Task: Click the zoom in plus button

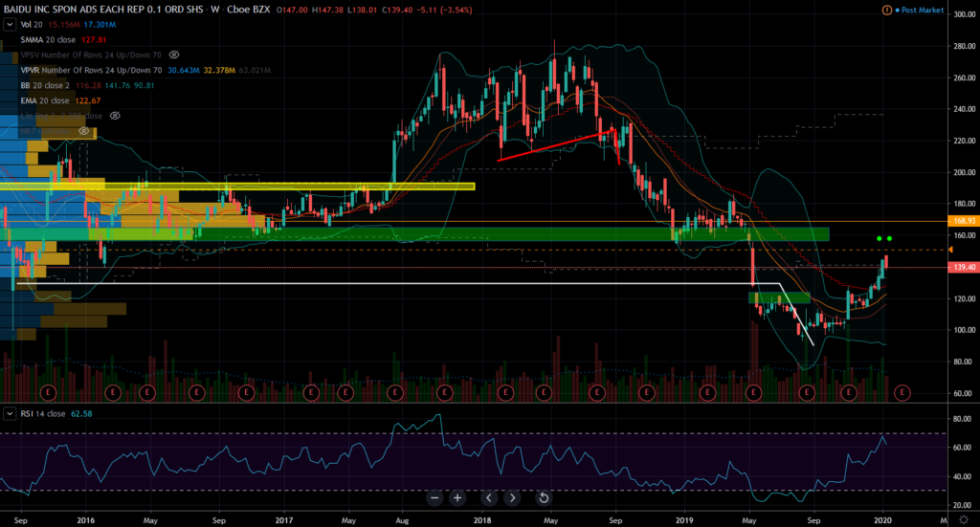Action: point(457,497)
